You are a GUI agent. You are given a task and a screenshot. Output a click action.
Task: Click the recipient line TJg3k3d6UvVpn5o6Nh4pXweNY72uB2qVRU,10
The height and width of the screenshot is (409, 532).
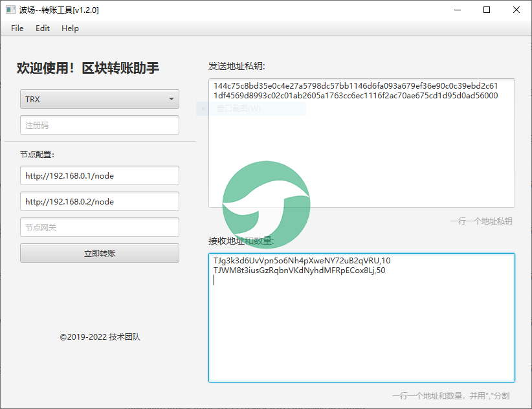click(x=302, y=260)
